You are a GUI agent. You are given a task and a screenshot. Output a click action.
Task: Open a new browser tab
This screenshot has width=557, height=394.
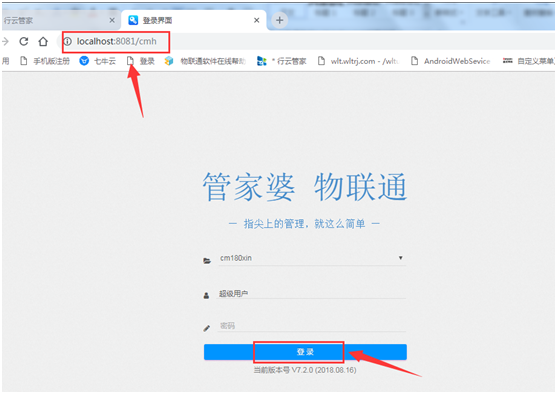[x=280, y=20]
